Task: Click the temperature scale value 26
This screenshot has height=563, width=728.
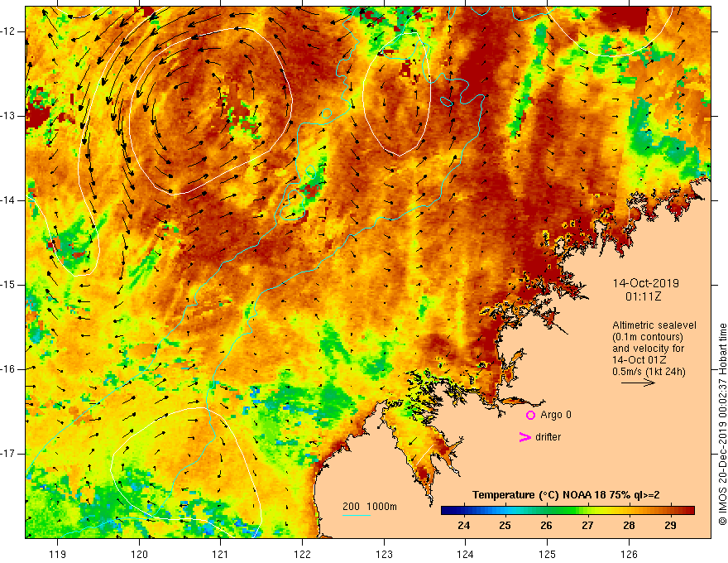Action: pyautogui.click(x=547, y=526)
